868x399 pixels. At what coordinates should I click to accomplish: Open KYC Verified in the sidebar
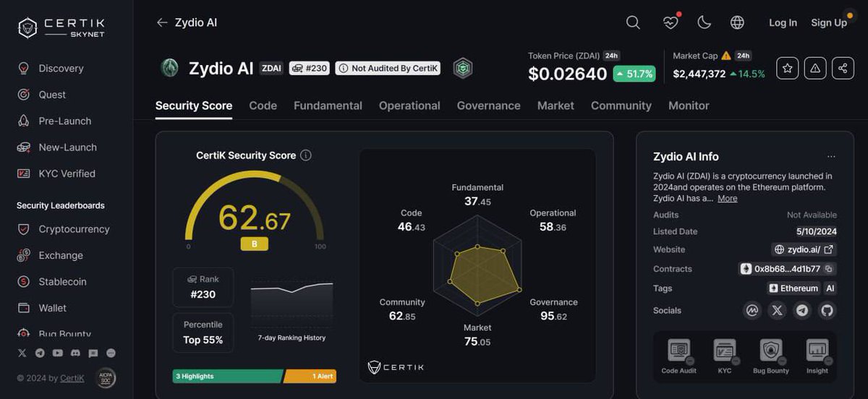tap(56, 173)
